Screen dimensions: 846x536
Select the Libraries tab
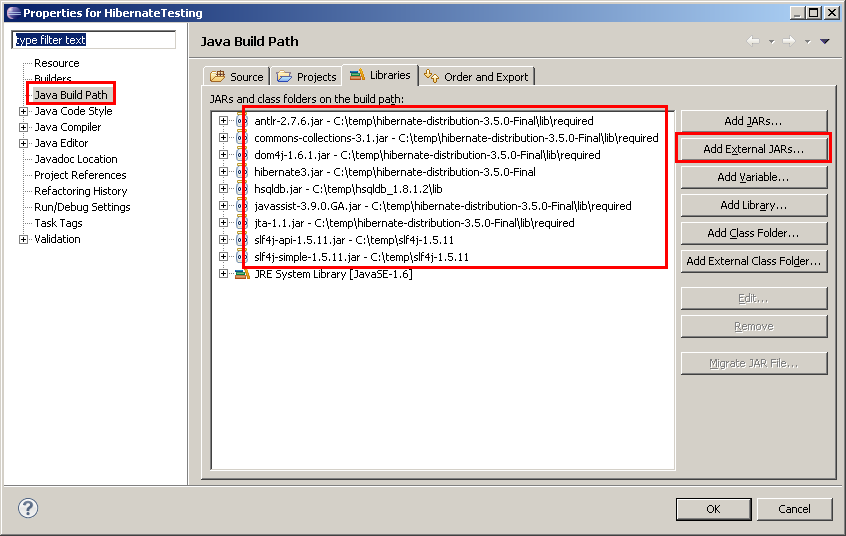coord(380,75)
